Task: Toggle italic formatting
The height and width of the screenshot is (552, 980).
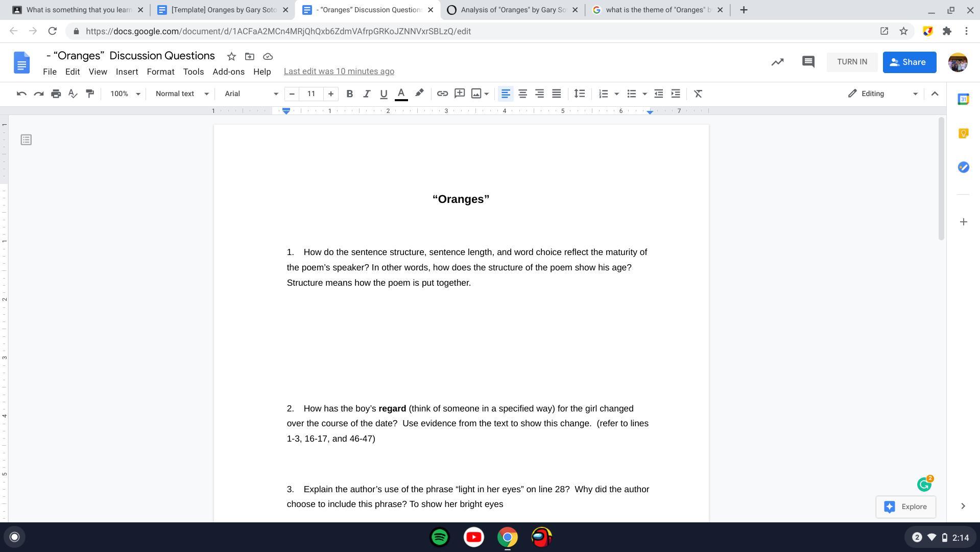Action: coord(366,94)
